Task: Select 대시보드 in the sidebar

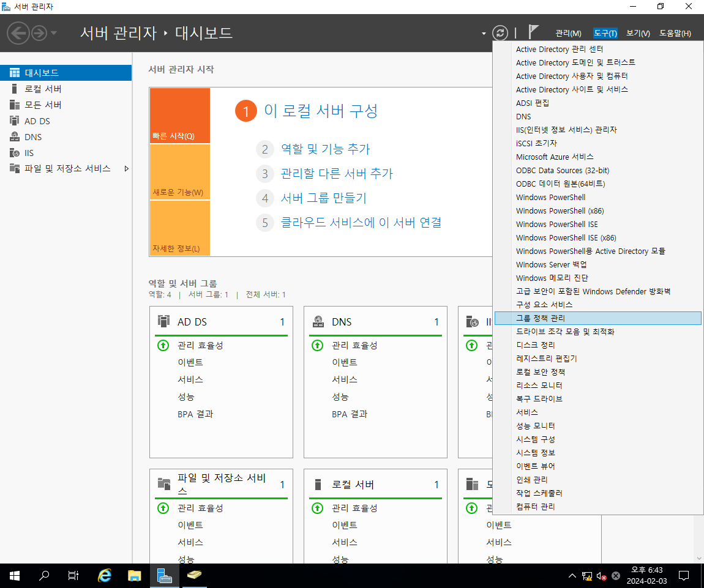Action: [66, 73]
